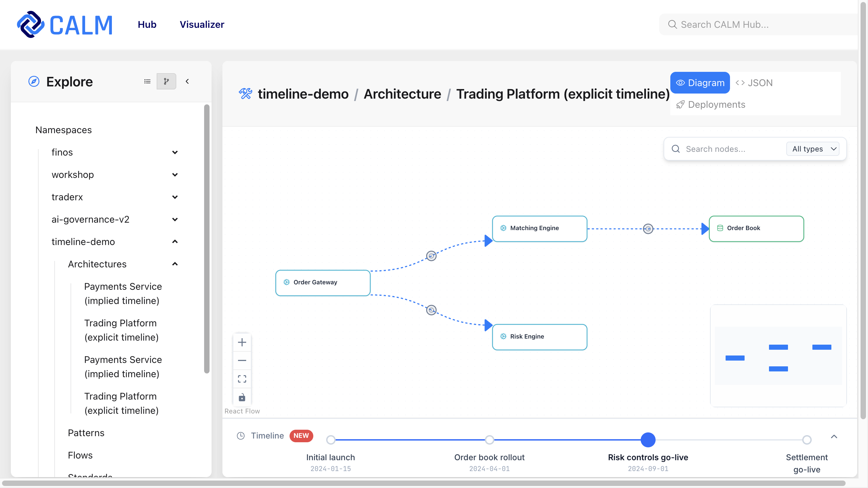Screen dimensions: 868x488
Task: Open the Hub page
Action: click(147, 24)
